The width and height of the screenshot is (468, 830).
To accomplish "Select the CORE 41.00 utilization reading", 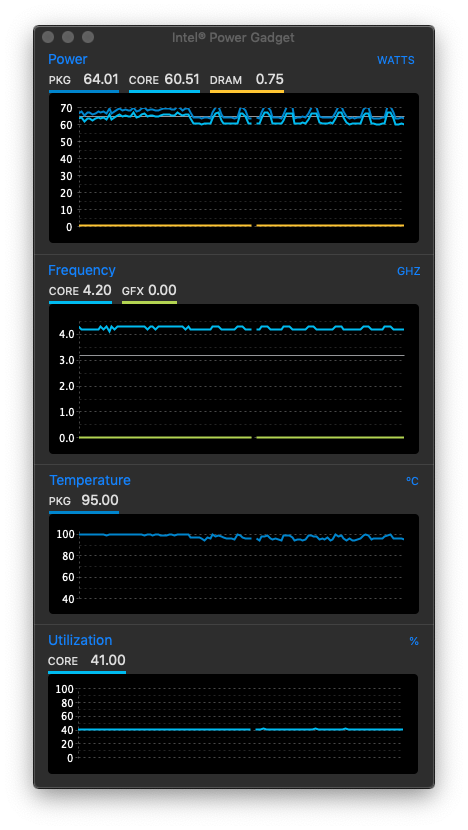I will 87,661.
